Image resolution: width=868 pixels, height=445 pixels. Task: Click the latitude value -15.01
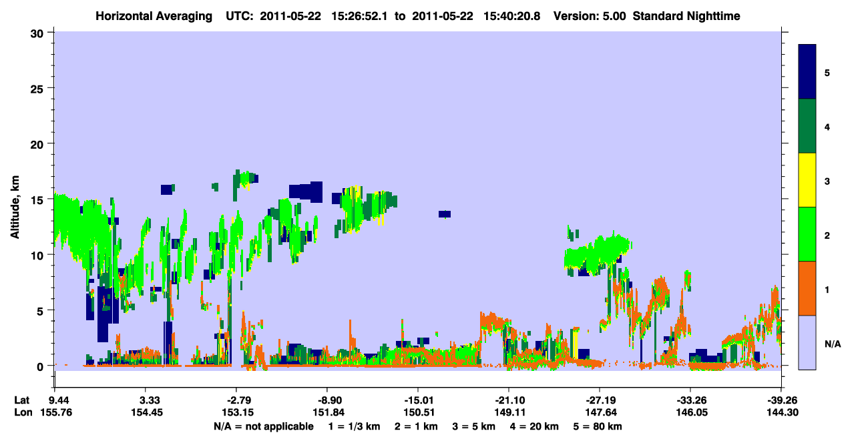tap(417, 400)
